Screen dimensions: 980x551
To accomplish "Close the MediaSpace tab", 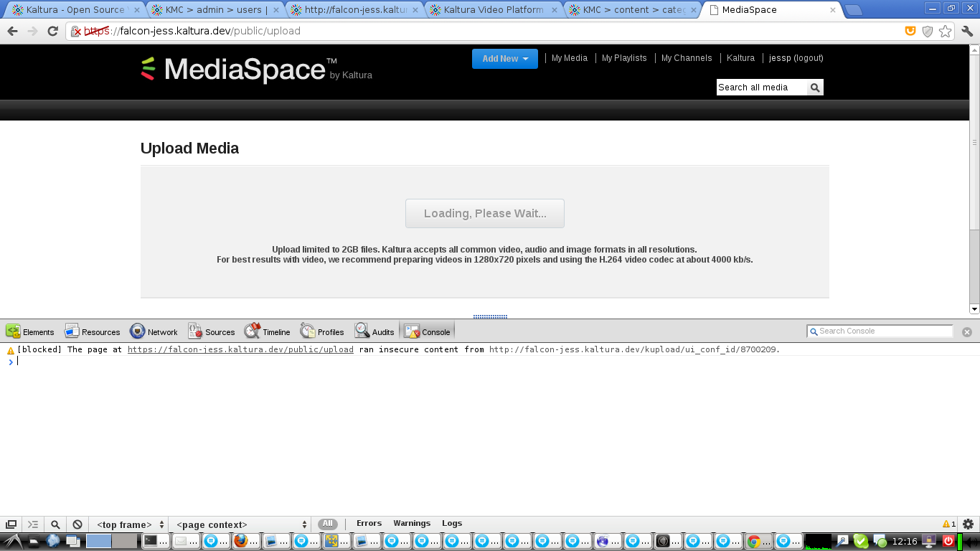I will [x=833, y=10].
